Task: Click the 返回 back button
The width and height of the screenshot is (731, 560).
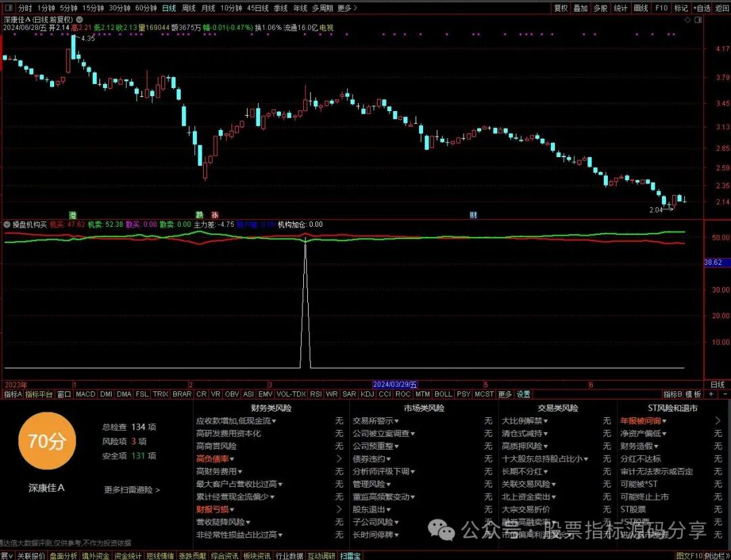Action: [722, 8]
